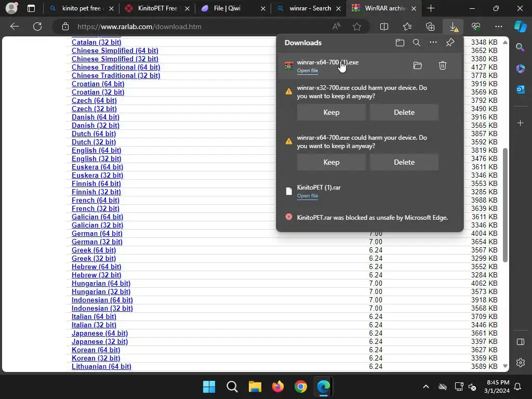Open downloads folder icon in Downloads panel
The height and width of the screenshot is (399, 532).
point(400,43)
